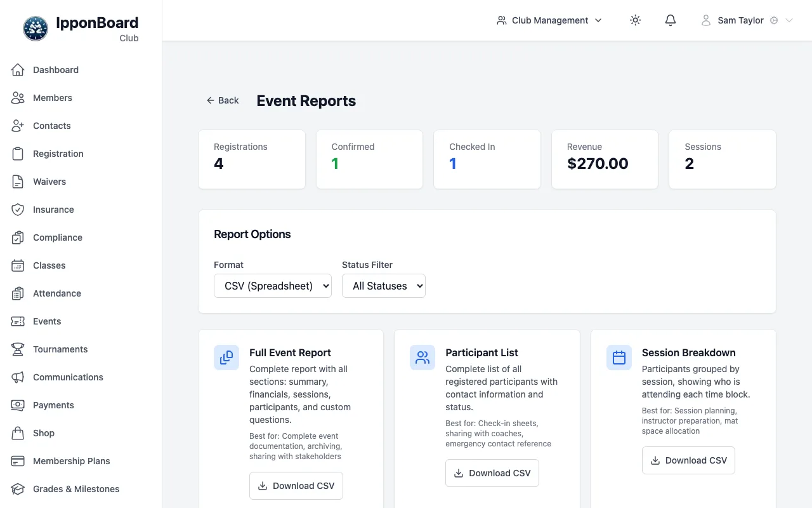
Task: Click the Members people icon
Action: pos(18,98)
